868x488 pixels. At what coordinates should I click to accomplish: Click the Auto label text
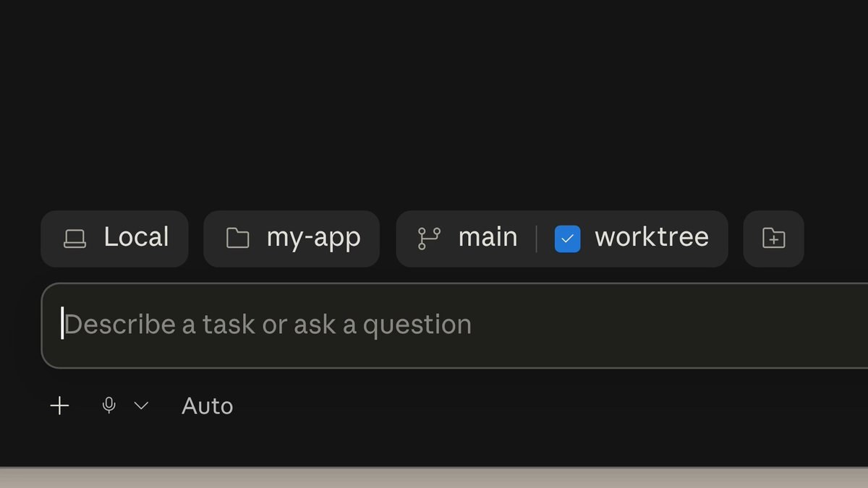(207, 406)
